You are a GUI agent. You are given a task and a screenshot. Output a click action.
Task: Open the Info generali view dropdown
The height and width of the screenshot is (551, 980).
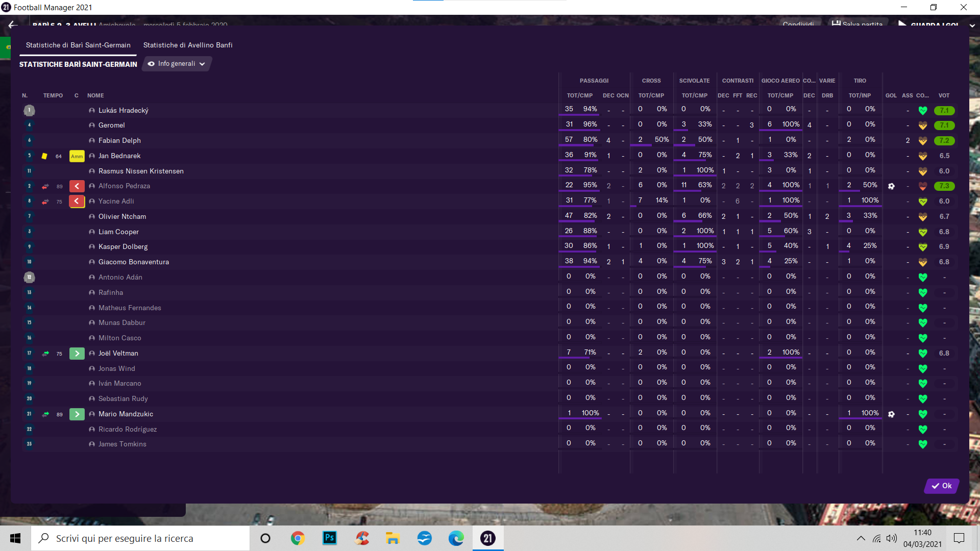coord(177,64)
